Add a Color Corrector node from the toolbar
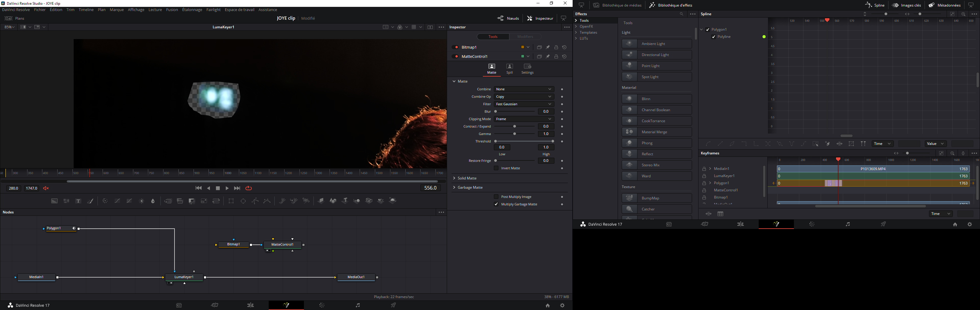The height and width of the screenshot is (310, 980). pos(105,201)
